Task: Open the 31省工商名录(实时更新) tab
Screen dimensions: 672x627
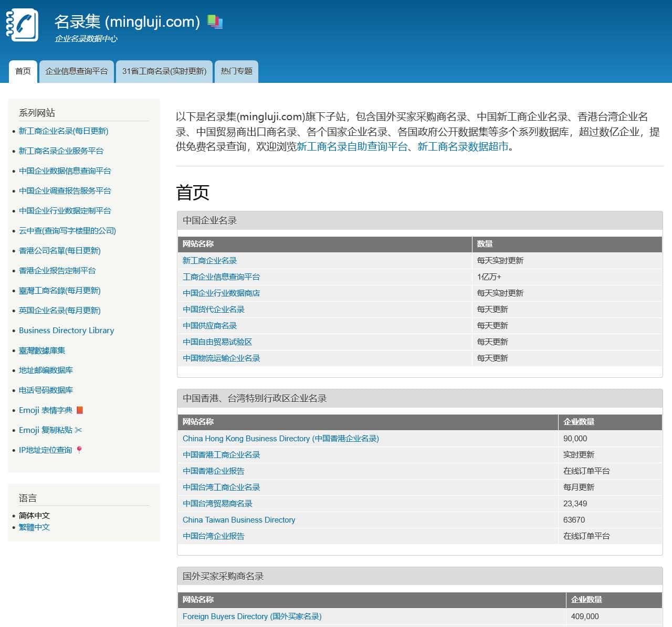Action: (164, 71)
